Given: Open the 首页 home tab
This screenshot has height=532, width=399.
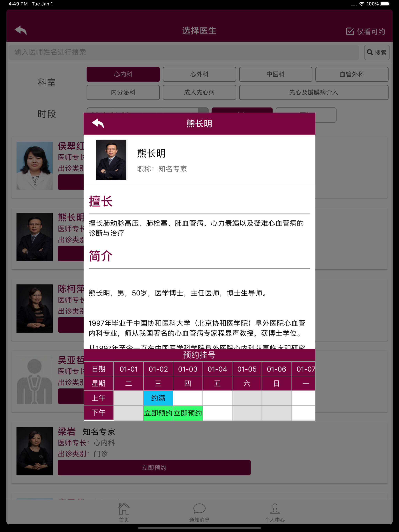Looking at the screenshot, I should (x=124, y=512).
